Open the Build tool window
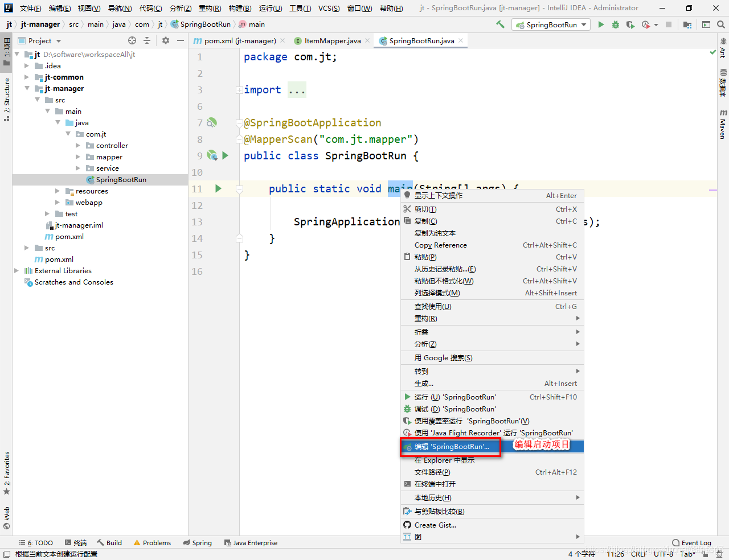Screen dimensions: 729x560 click(x=109, y=543)
